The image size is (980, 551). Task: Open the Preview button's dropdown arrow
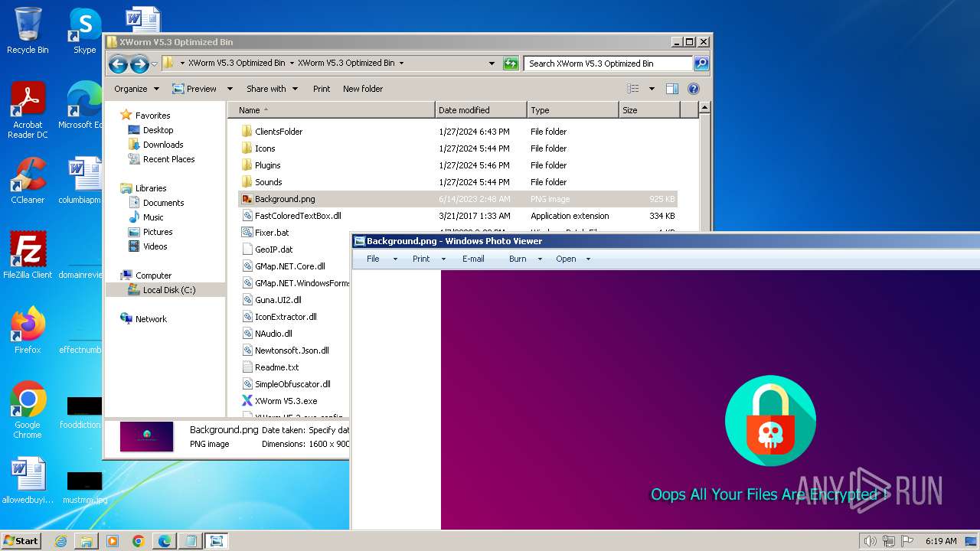point(230,89)
